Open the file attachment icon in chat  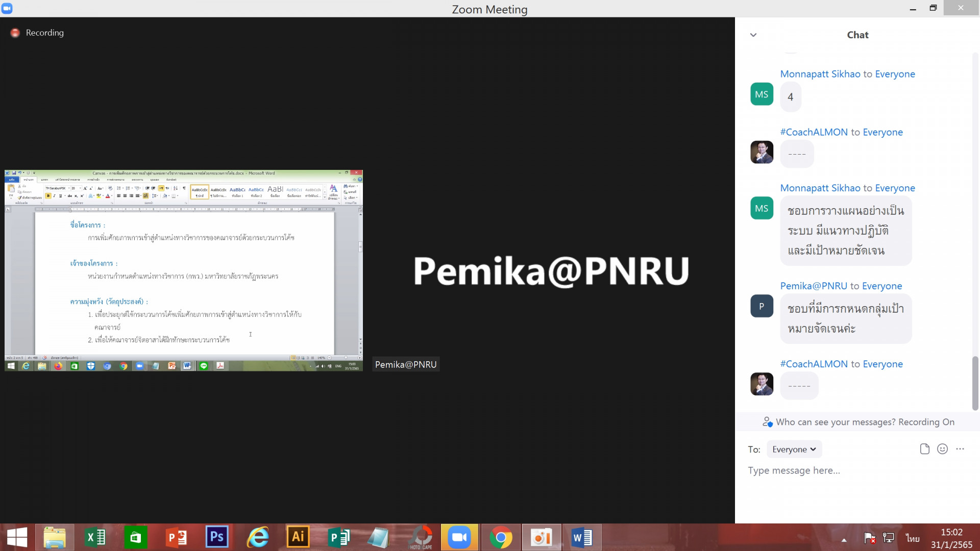(x=924, y=449)
